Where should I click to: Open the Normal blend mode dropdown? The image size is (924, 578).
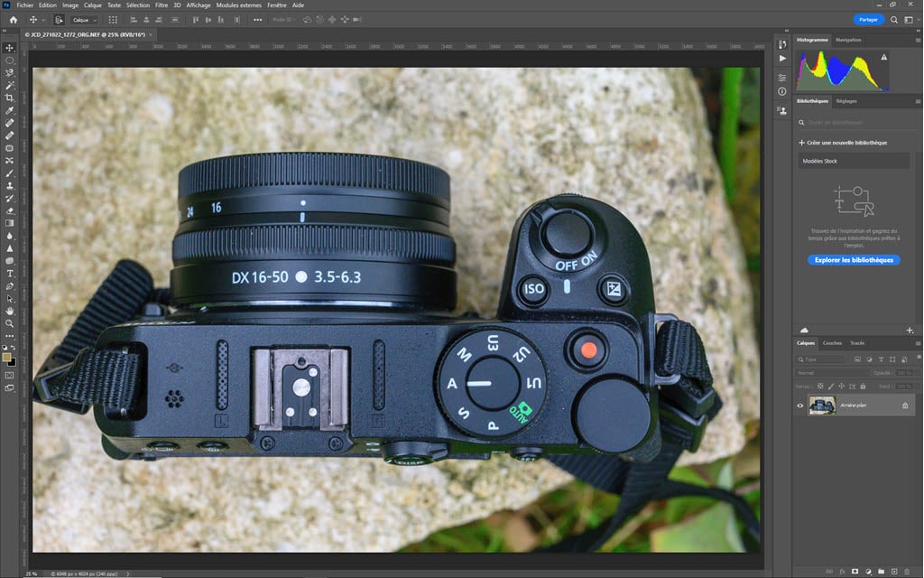[831, 373]
